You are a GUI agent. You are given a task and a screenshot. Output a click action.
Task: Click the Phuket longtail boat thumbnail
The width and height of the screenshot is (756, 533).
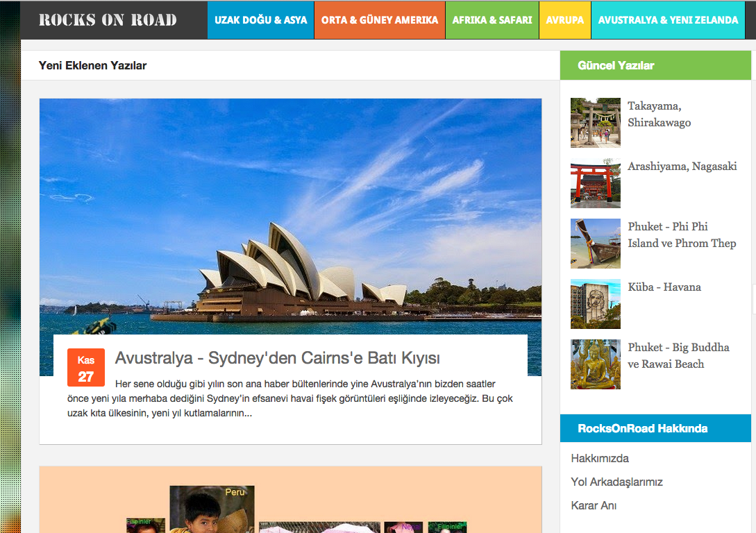coord(595,244)
